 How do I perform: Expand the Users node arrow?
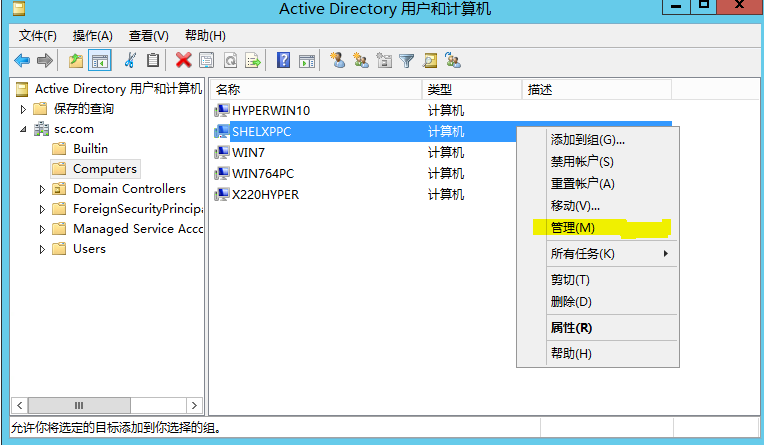pyautogui.click(x=42, y=249)
